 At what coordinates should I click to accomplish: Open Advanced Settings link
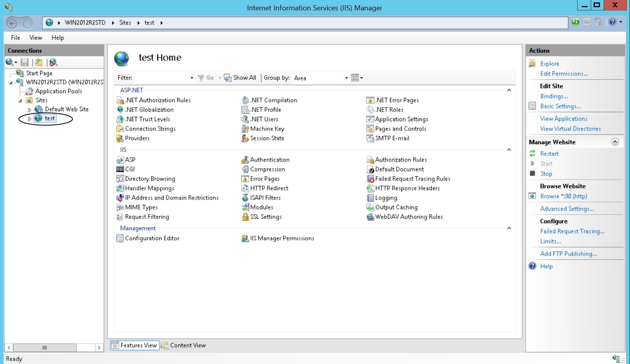pyautogui.click(x=567, y=208)
